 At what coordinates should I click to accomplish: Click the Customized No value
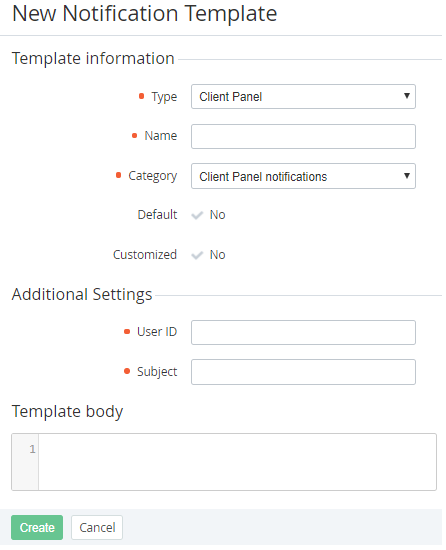coord(217,255)
